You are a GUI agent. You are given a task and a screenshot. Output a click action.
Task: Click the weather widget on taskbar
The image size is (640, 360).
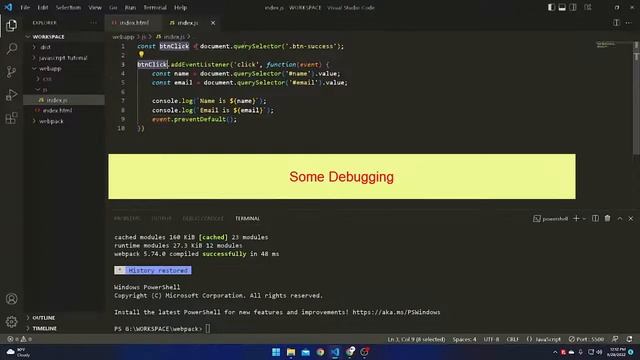click(x=19, y=352)
